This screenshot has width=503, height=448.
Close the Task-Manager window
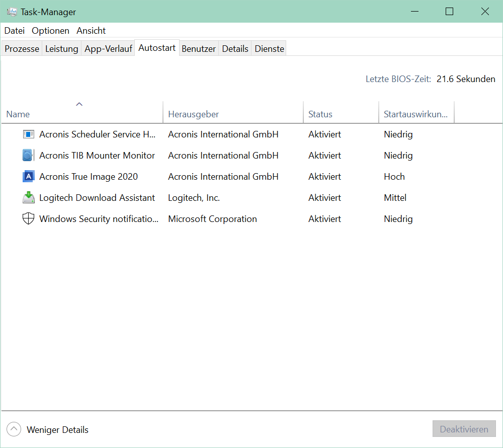click(485, 12)
